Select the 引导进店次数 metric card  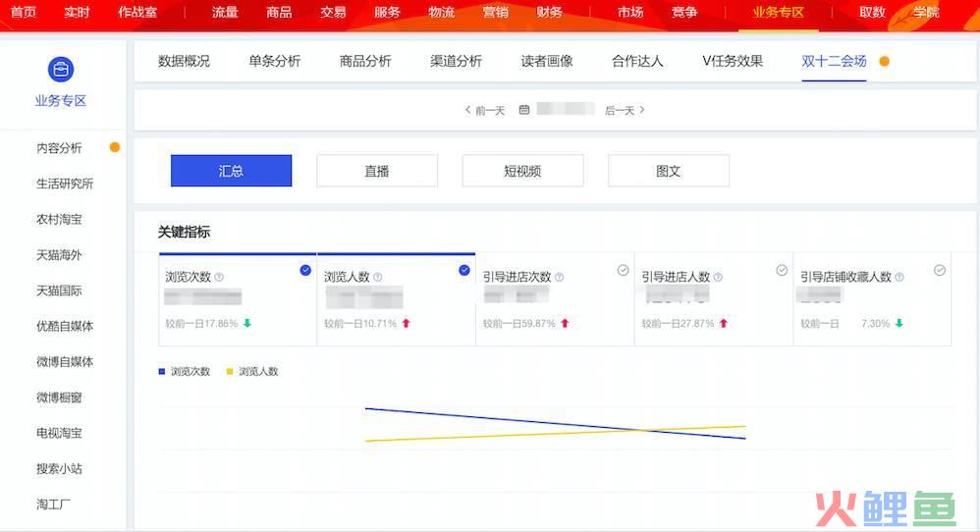pyautogui.click(x=555, y=299)
